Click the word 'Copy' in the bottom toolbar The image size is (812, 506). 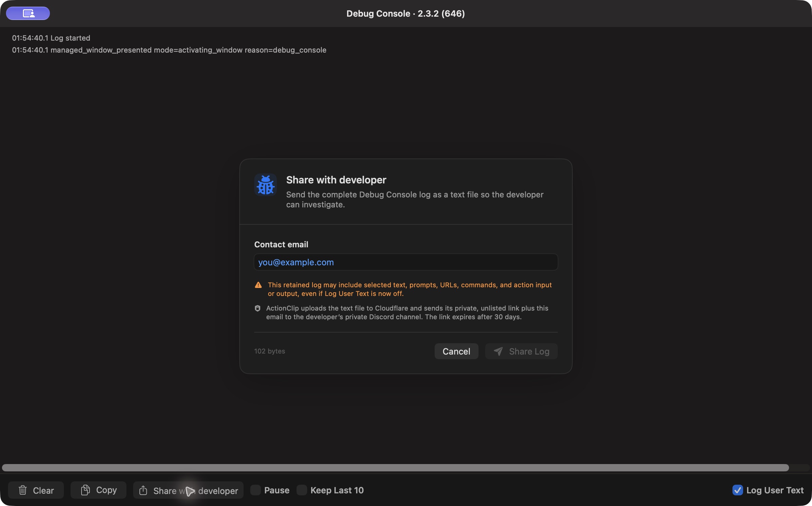[x=106, y=490]
